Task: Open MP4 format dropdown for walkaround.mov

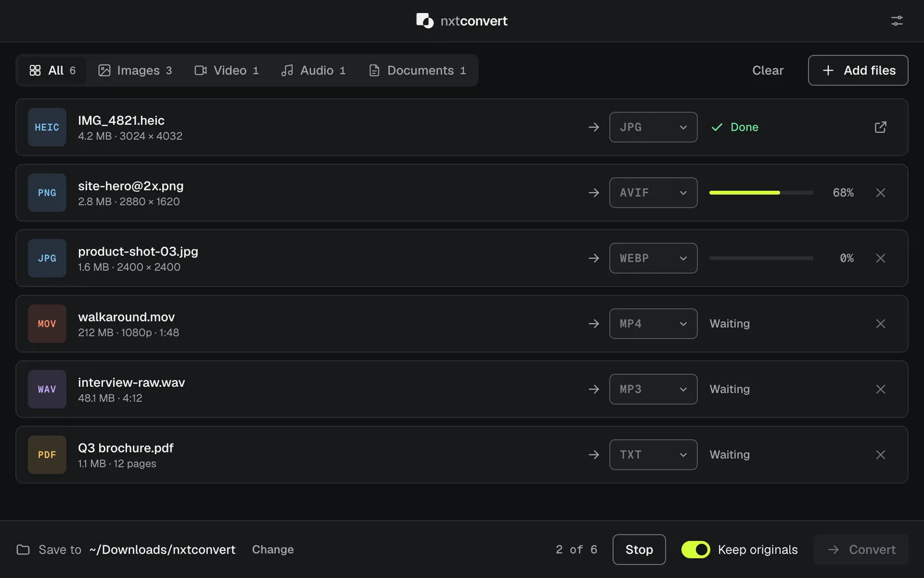Action: (653, 324)
